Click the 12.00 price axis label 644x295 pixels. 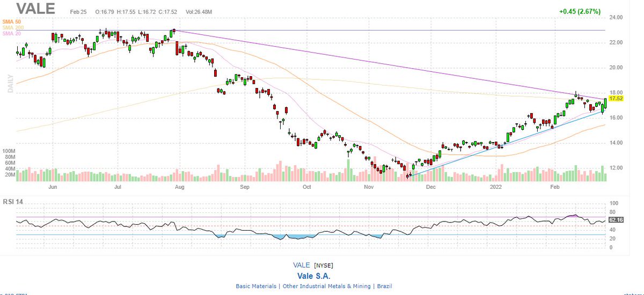click(617, 168)
